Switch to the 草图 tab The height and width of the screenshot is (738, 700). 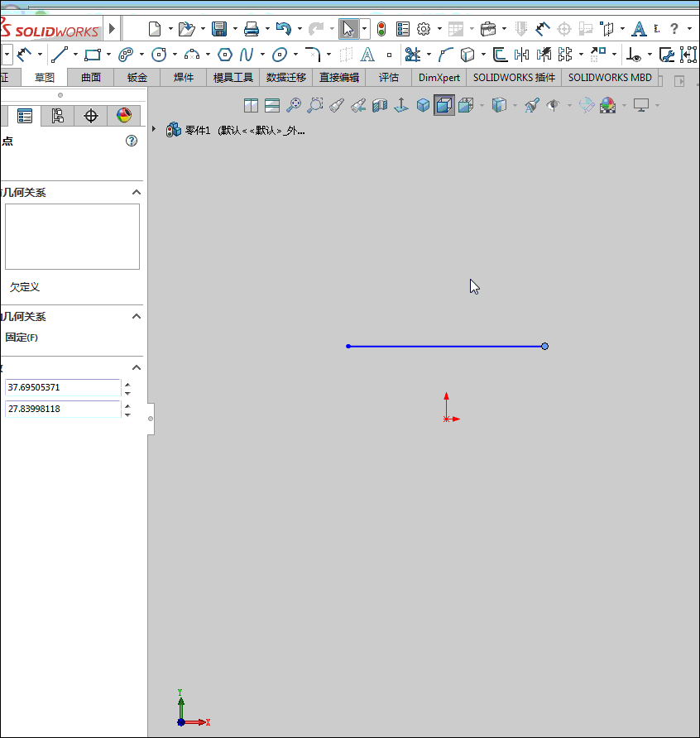coord(45,78)
